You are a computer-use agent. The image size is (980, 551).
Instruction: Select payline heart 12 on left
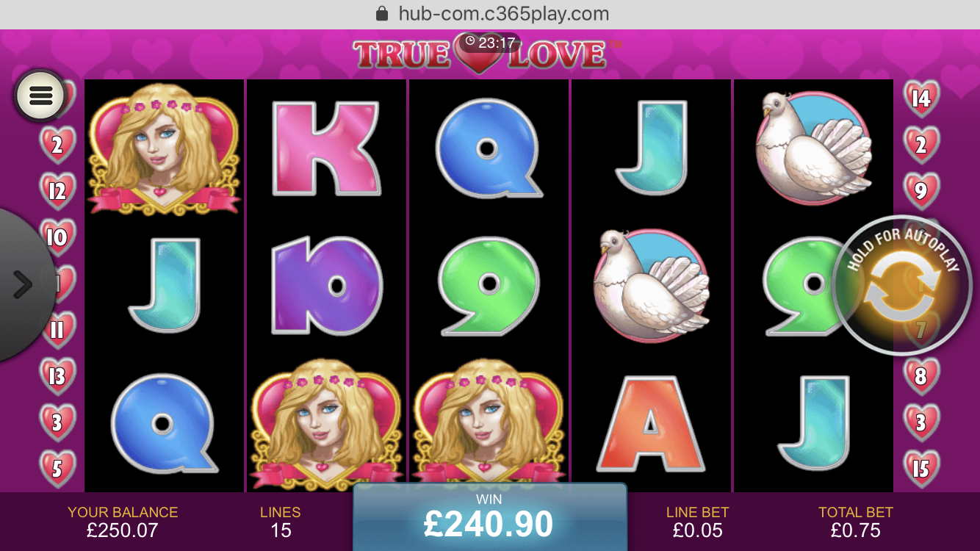[x=57, y=192]
